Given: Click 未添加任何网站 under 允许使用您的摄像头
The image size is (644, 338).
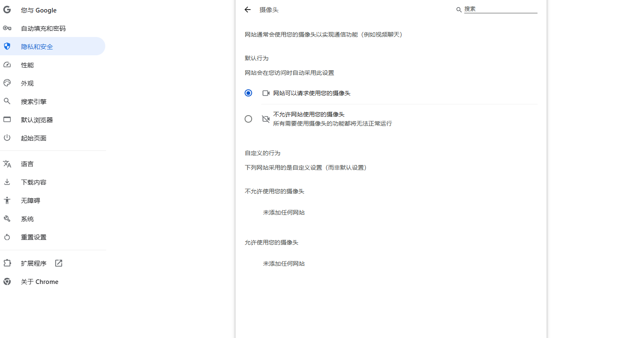Looking at the screenshot, I should [x=284, y=264].
